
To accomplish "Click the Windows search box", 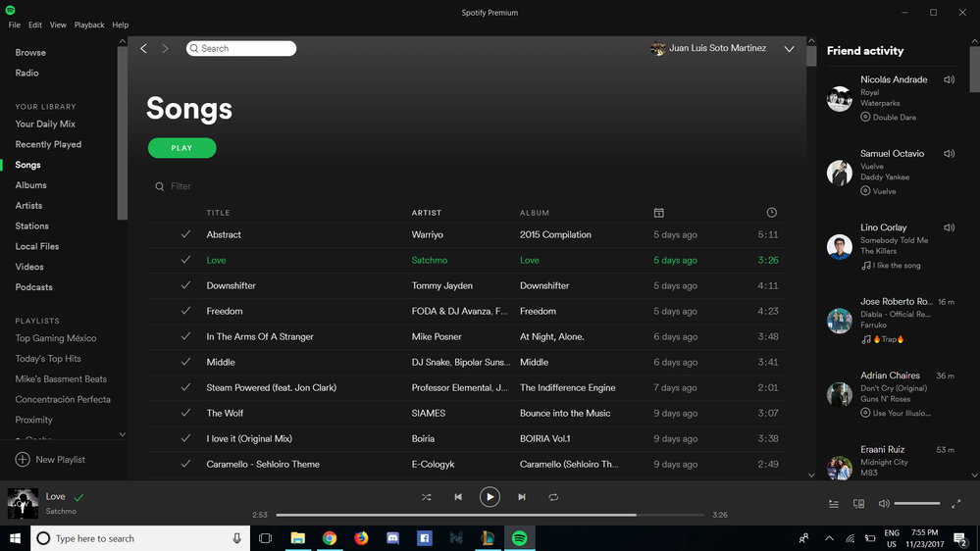I will [140, 538].
